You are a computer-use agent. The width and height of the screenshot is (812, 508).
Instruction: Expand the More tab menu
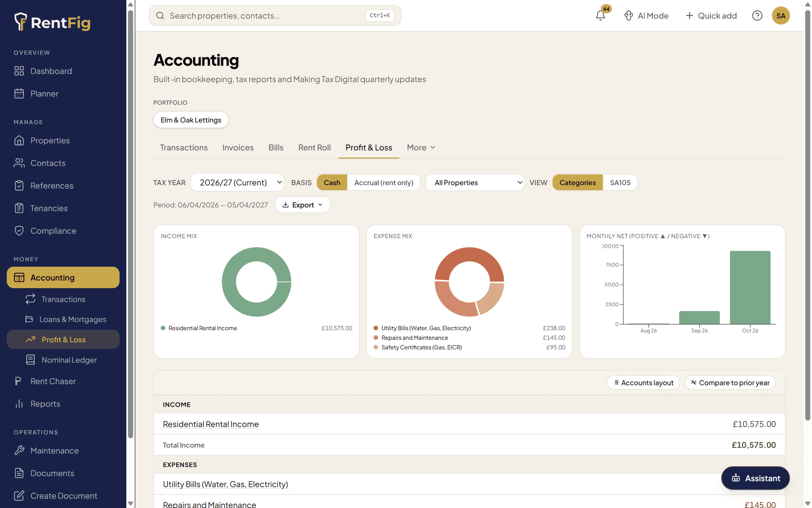pyautogui.click(x=421, y=147)
